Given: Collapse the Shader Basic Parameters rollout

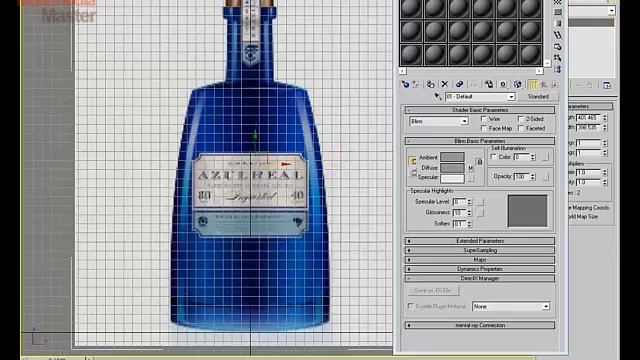Looking at the screenshot, I should point(480,110).
